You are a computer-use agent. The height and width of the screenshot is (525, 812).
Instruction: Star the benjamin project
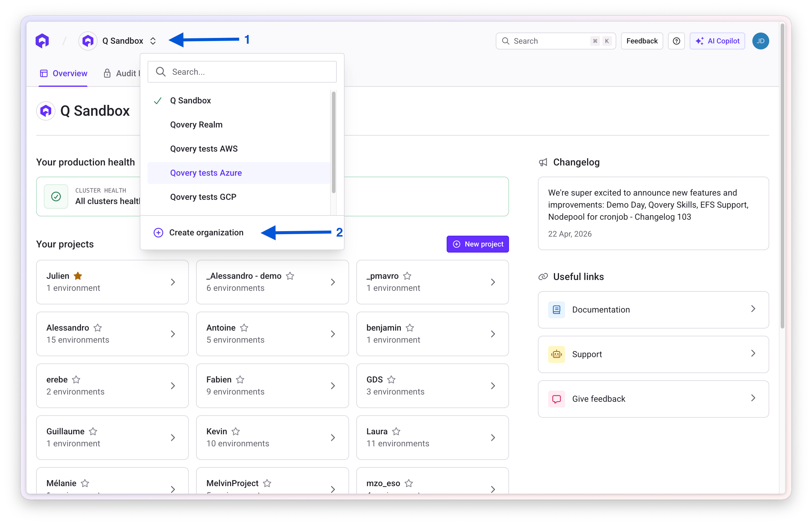point(410,327)
